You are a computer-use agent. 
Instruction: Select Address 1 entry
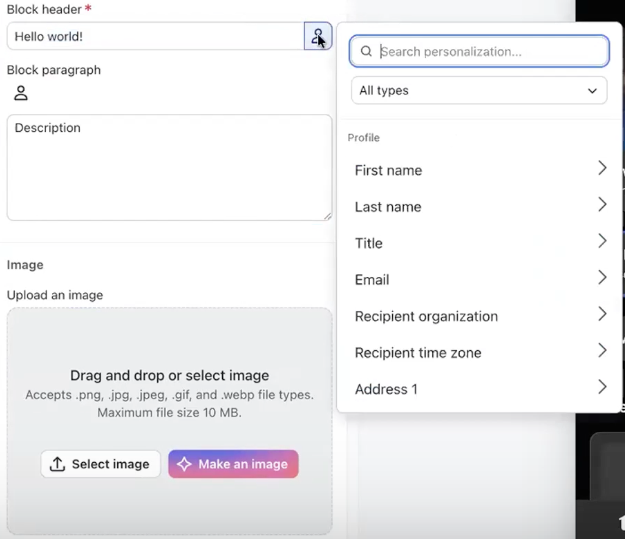pos(479,389)
